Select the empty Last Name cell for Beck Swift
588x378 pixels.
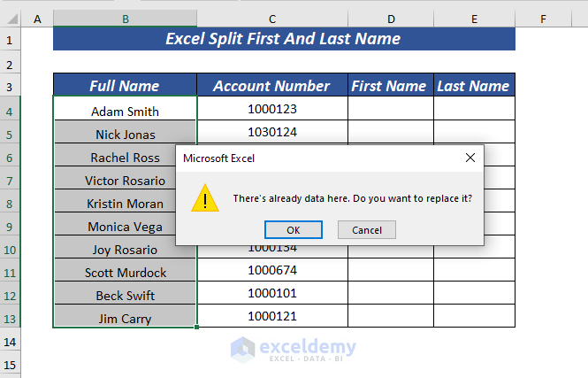474,293
